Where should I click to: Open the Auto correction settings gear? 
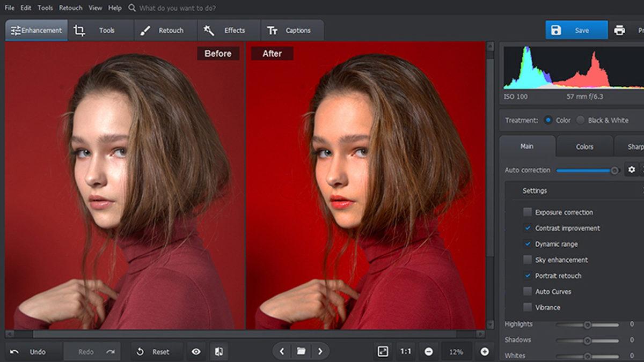pos(632,169)
